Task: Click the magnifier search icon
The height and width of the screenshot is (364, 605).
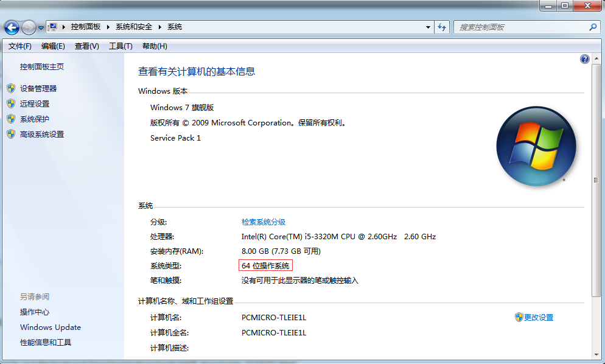Action: 593,27
